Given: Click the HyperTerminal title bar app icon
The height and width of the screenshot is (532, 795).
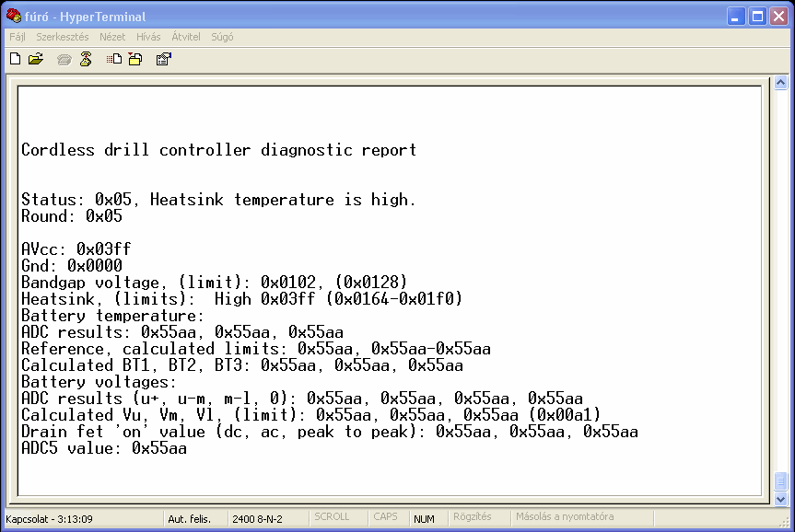Looking at the screenshot, I should pyautogui.click(x=14, y=17).
